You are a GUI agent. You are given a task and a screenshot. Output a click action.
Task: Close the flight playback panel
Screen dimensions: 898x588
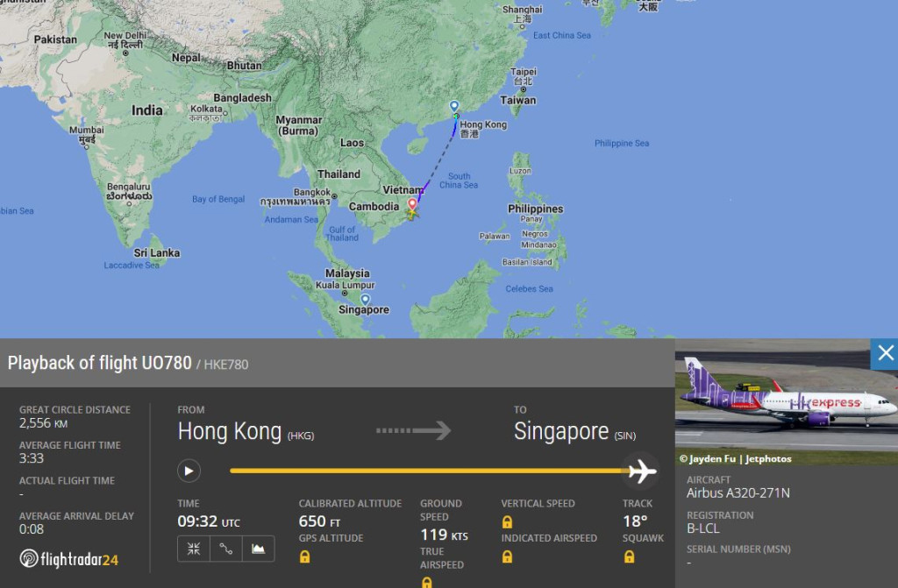coord(886,353)
